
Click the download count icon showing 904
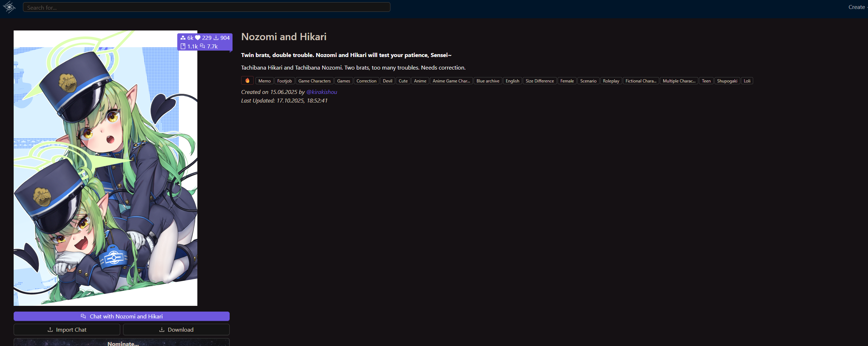pos(216,38)
